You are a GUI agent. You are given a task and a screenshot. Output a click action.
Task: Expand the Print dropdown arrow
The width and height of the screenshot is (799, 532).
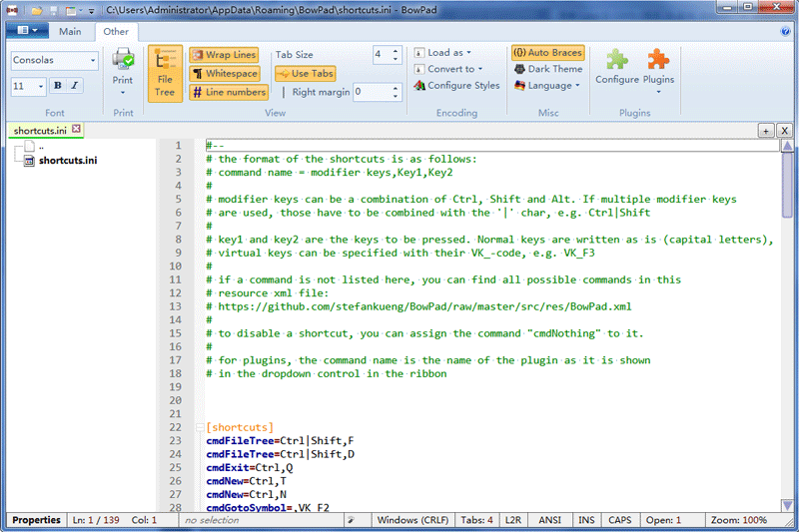point(123,93)
